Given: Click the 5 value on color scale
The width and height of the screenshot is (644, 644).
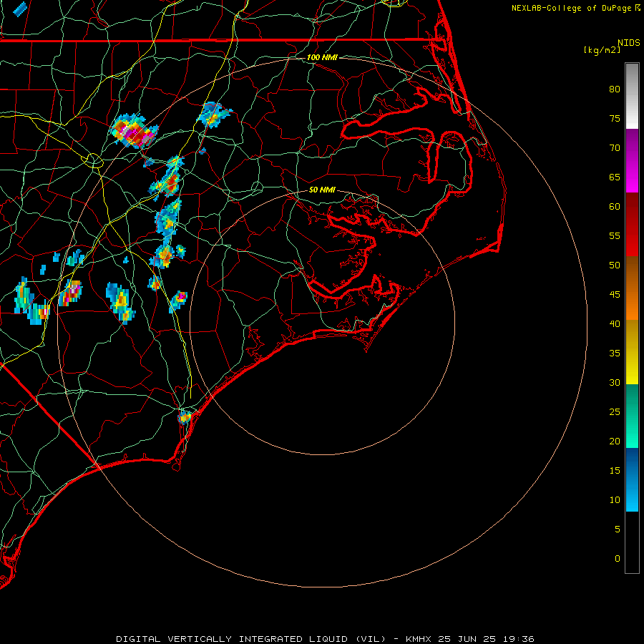Looking at the screenshot, I should (x=618, y=530).
